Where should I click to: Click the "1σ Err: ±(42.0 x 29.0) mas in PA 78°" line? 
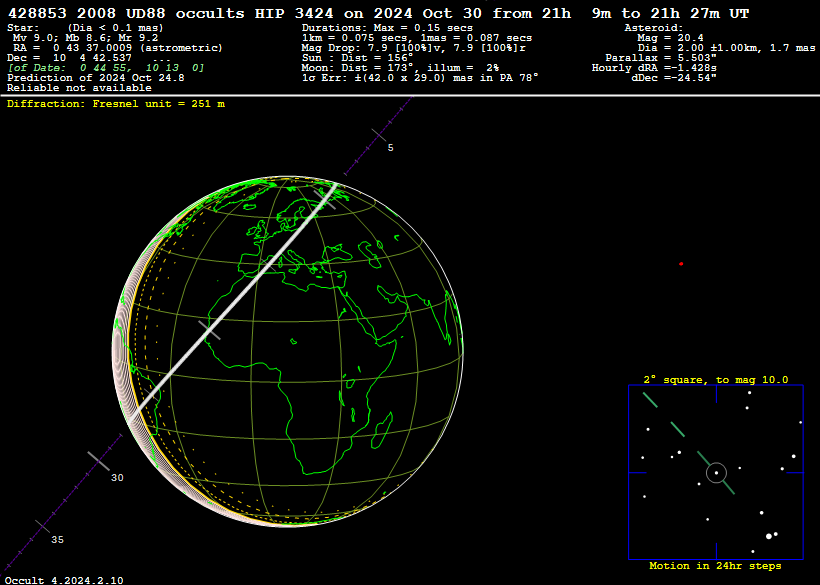420,77
